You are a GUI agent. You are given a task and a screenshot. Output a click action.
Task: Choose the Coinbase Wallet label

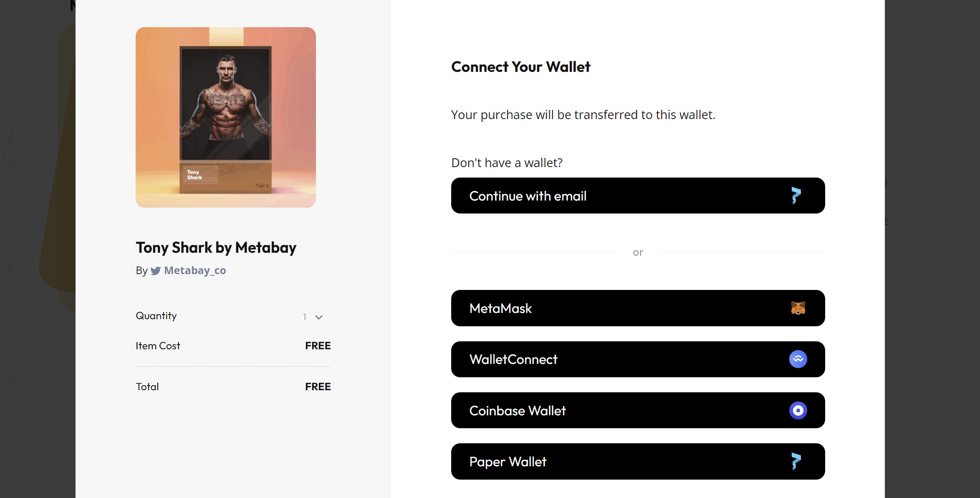pos(518,411)
